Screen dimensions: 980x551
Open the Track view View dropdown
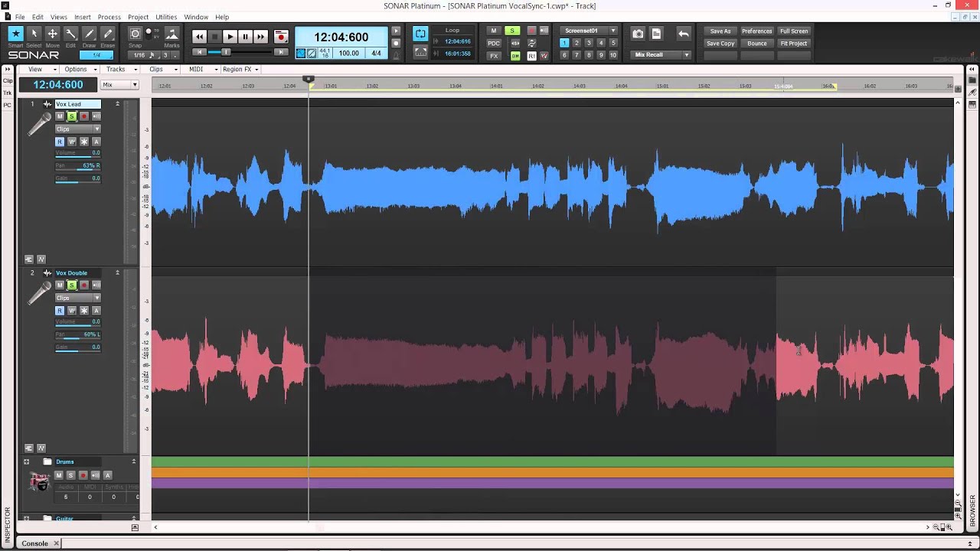click(x=39, y=69)
